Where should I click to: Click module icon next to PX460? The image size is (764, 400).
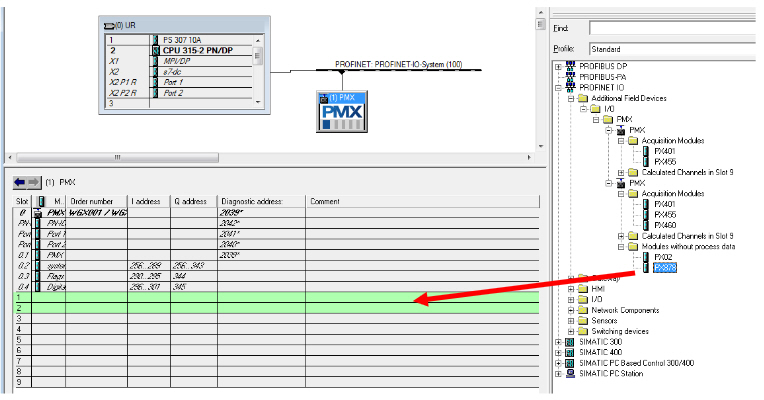646,225
